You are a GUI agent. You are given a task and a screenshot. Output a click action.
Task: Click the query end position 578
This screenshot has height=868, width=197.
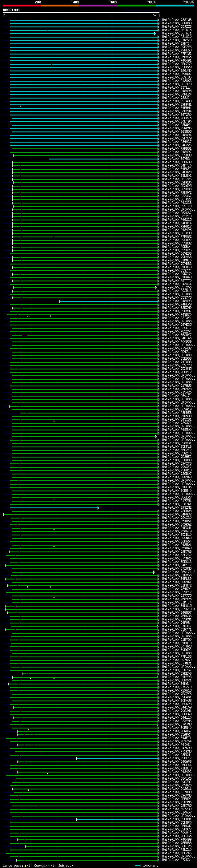pos(155,15)
